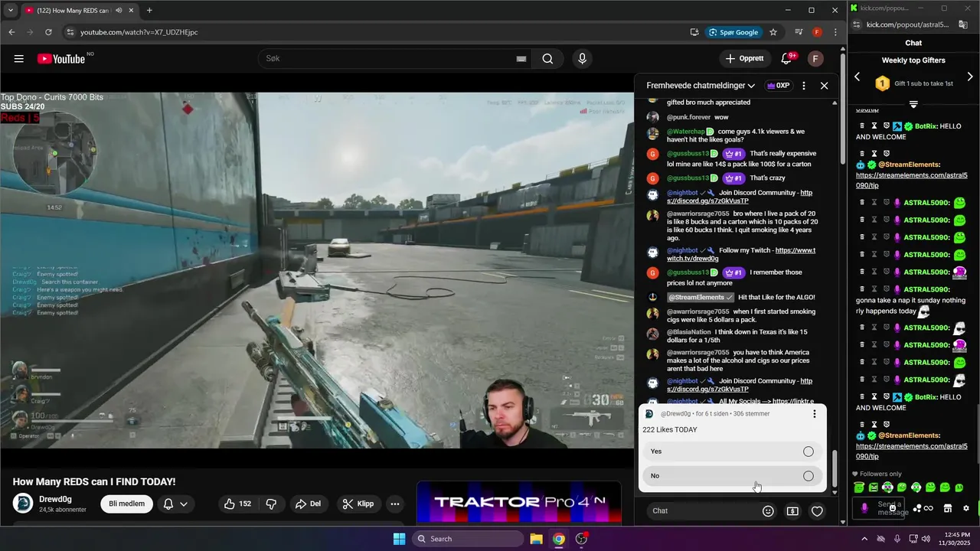Open the YouTube hamburger guide menu
980x551 pixels.
click(18, 59)
